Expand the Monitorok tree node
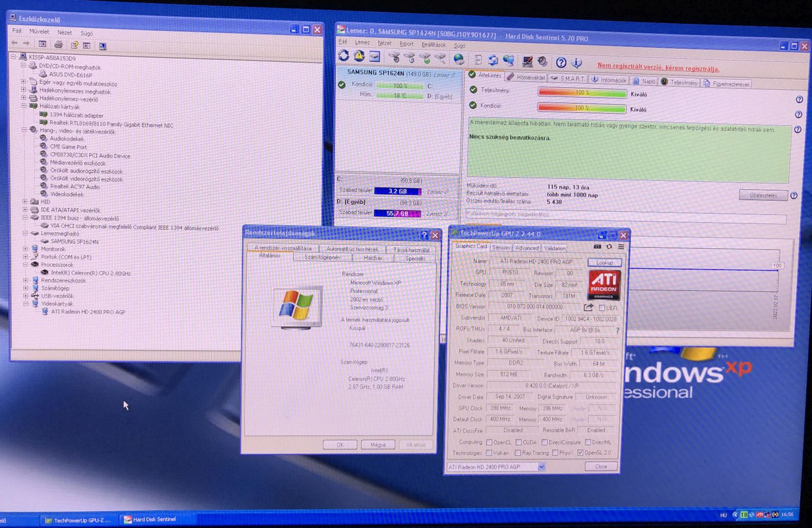The height and width of the screenshot is (528, 812). click(24, 249)
